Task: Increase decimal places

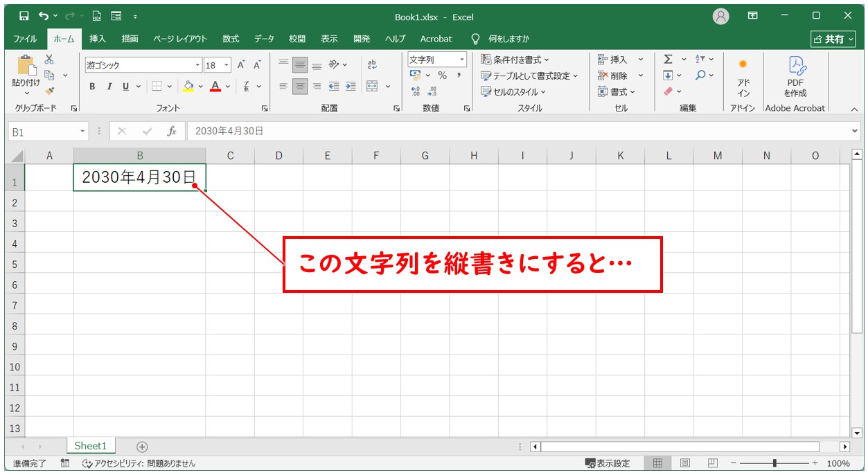Action: (x=416, y=91)
